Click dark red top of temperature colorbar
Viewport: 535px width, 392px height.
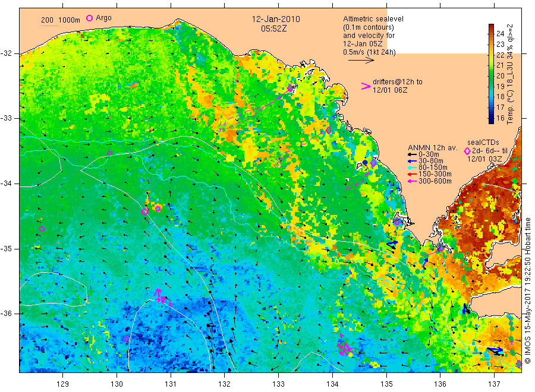[x=491, y=27]
